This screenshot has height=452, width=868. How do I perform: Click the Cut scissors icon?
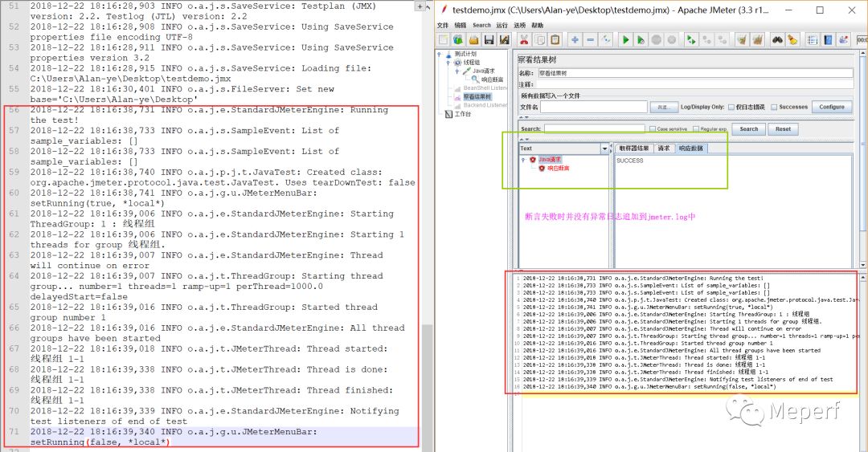tap(524, 40)
